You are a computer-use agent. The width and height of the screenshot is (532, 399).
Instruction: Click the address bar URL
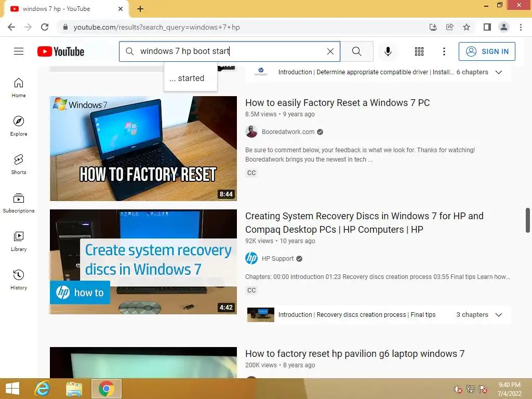tap(156, 27)
